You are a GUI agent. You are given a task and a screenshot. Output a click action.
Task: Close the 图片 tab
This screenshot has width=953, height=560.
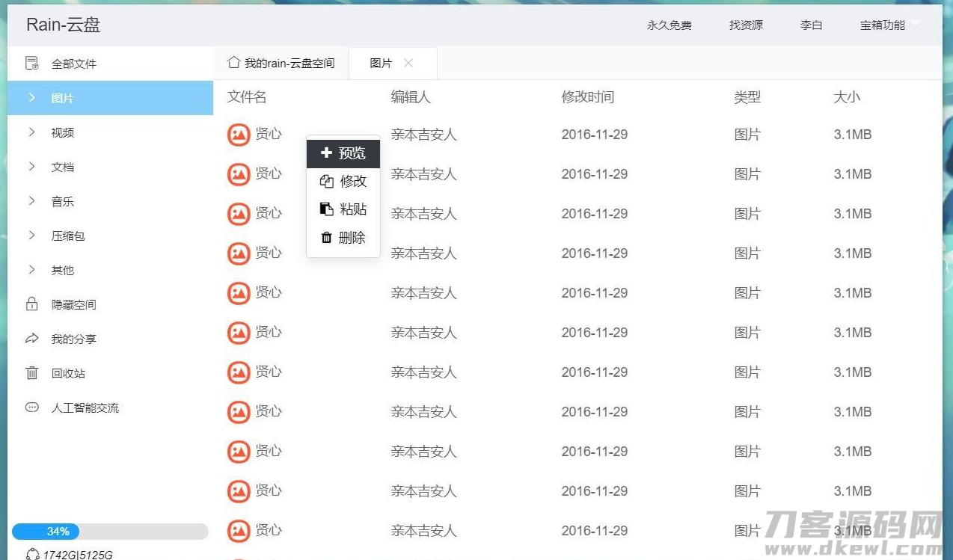(x=409, y=64)
